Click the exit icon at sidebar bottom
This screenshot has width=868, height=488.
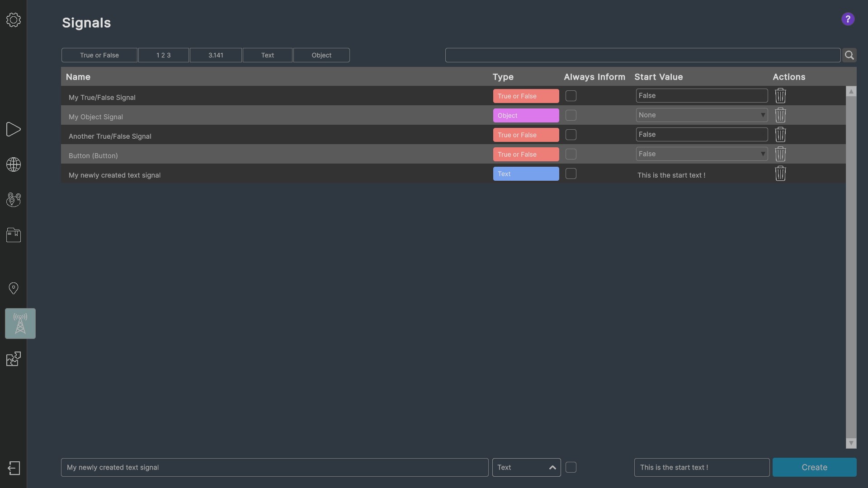pyautogui.click(x=14, y=468)
